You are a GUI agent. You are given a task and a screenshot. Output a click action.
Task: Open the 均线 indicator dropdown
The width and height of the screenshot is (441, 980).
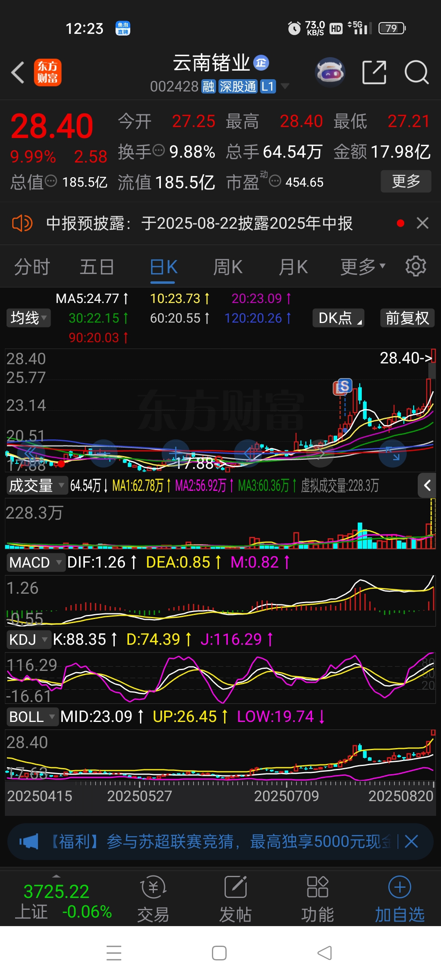(29, 318)
